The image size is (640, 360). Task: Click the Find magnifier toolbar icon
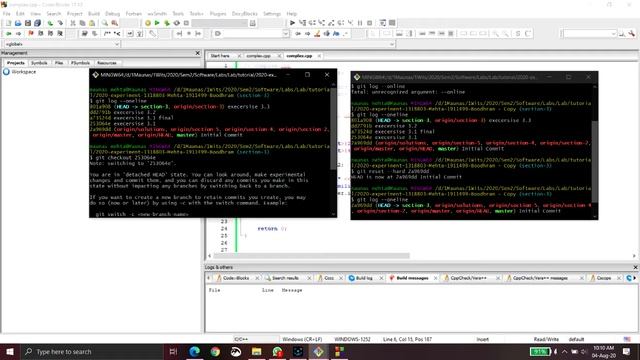105,23
